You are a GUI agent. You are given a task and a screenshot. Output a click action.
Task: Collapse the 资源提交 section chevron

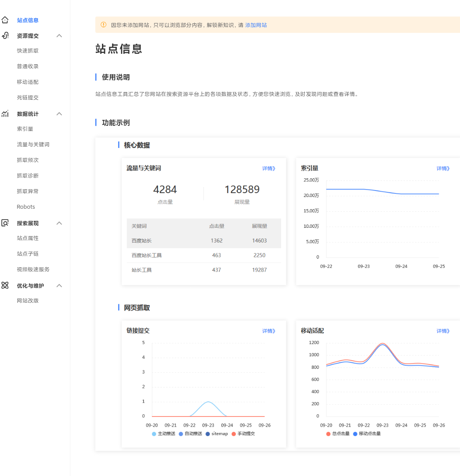(59, 36)
